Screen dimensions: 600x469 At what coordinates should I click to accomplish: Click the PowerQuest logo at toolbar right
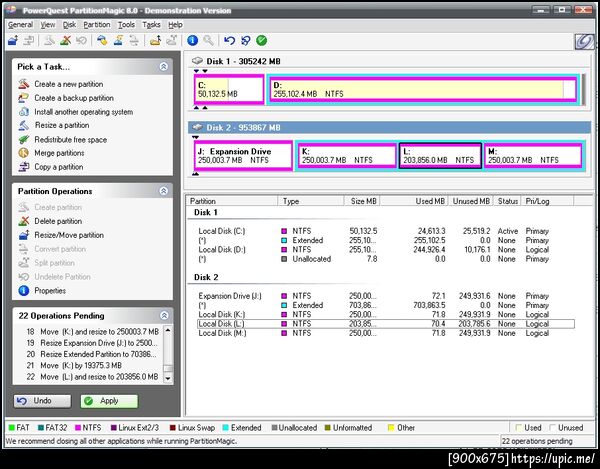(585, 41)
